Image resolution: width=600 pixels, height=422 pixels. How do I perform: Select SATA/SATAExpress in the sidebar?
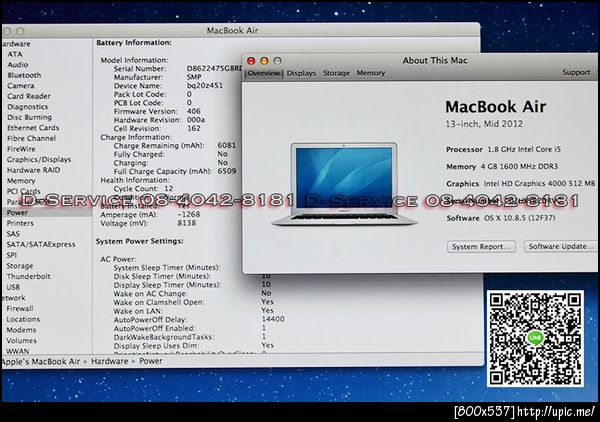click(41, 244)
